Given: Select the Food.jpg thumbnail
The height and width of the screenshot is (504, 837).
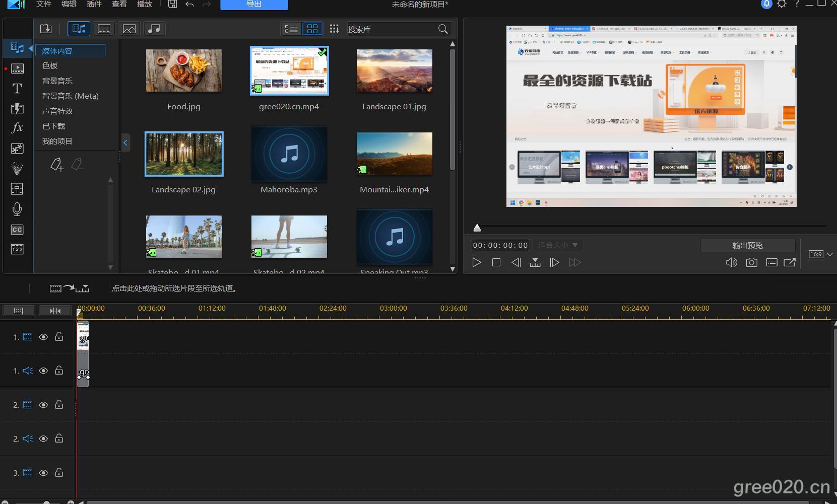Looking at the screenshot, I should (x=183, y=70).
